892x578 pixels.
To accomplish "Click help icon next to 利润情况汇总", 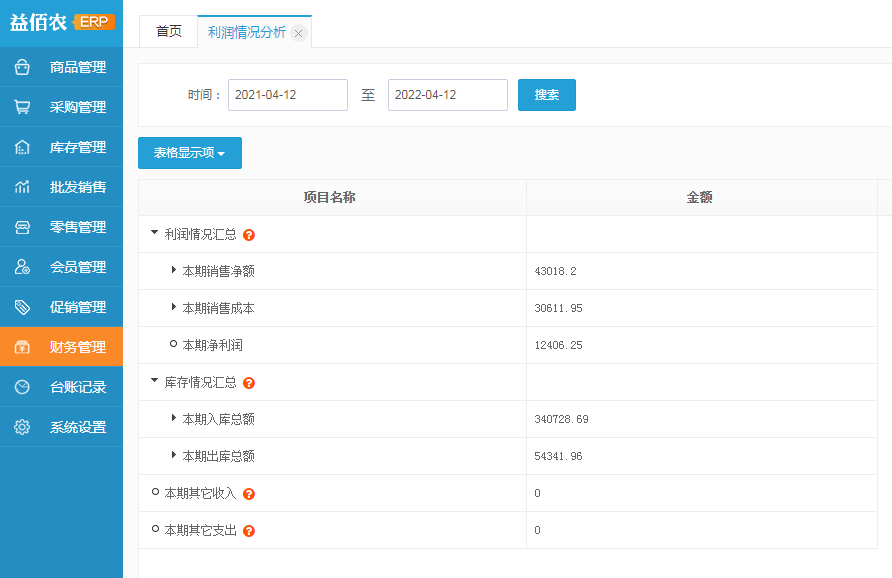I will 249,235.
